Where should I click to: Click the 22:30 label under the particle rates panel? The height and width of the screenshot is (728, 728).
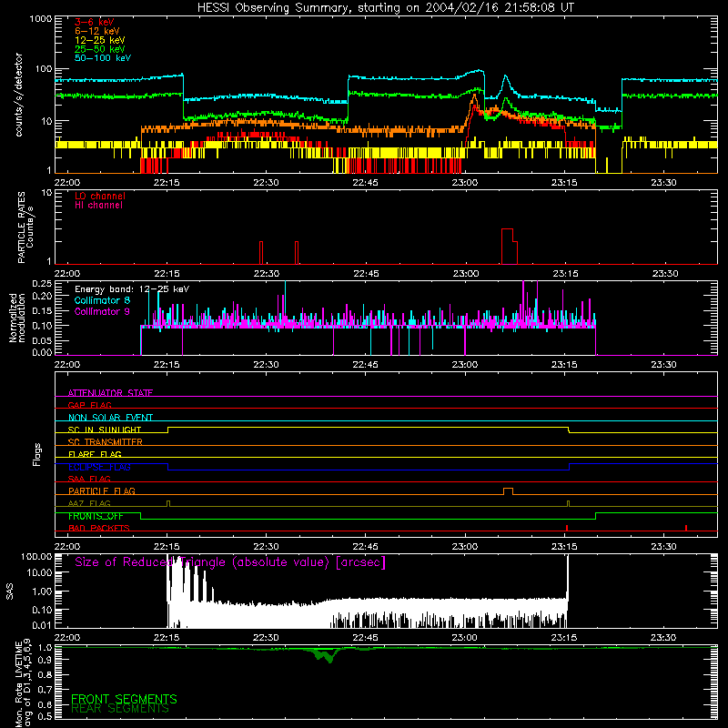[266, 274]
